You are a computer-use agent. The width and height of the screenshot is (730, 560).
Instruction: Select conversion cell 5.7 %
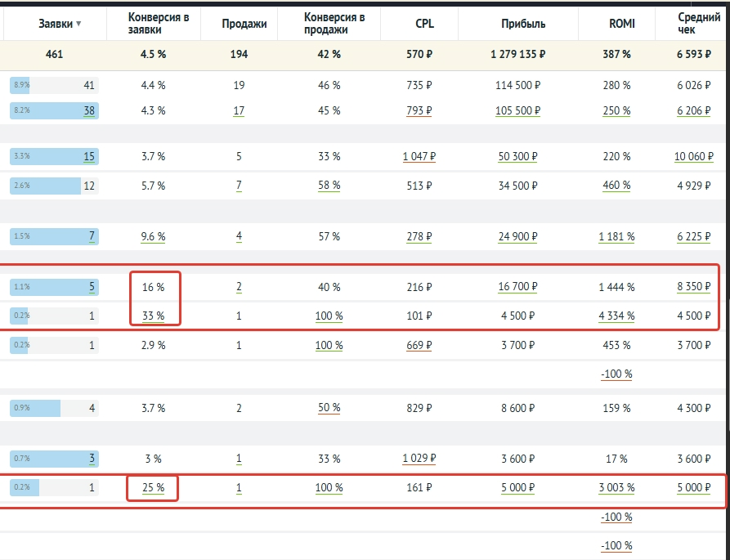point(153,186)
